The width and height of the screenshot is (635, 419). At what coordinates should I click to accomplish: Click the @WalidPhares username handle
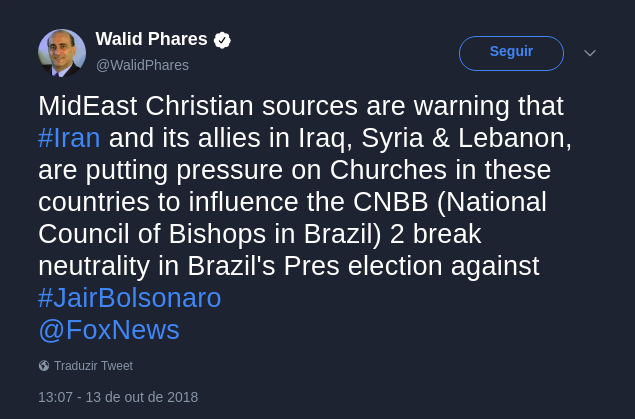(142, 65)
